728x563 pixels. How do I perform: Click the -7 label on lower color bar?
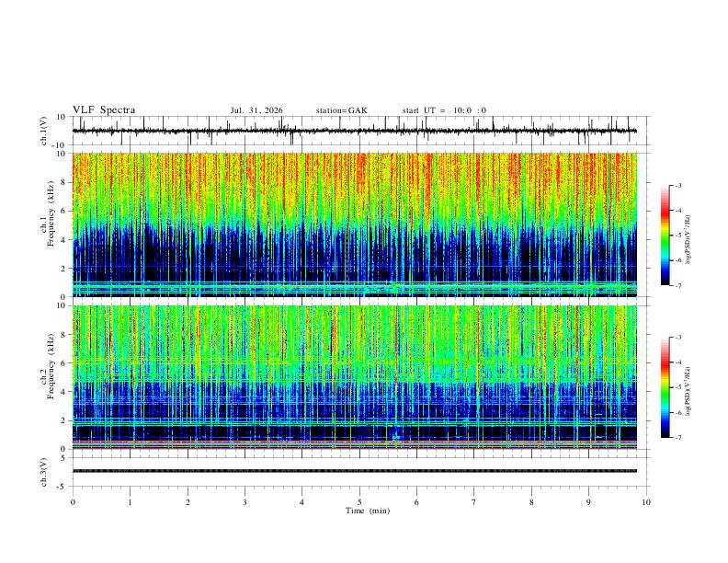click(x=678, y=438)
